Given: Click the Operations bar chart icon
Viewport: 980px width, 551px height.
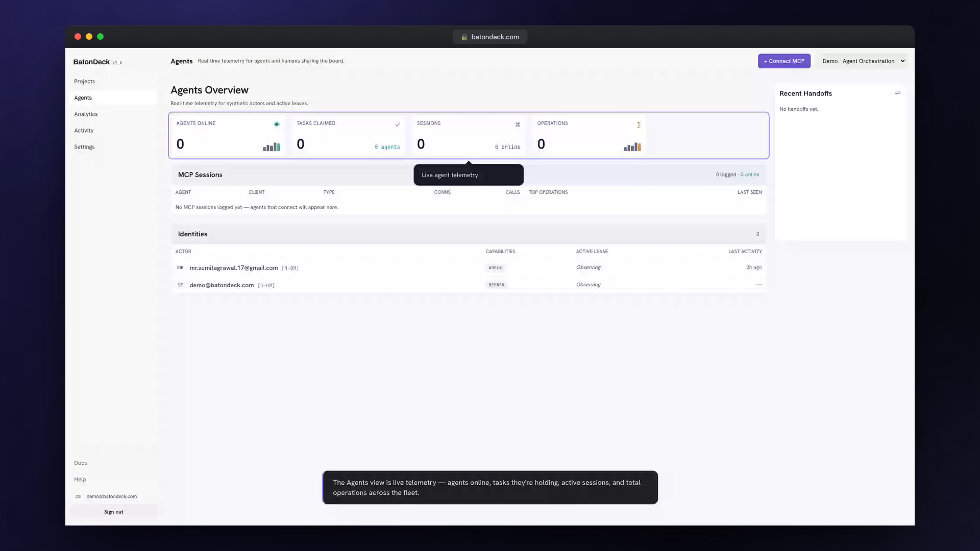Looking at the screenshot, I should (x=632, y=147).
